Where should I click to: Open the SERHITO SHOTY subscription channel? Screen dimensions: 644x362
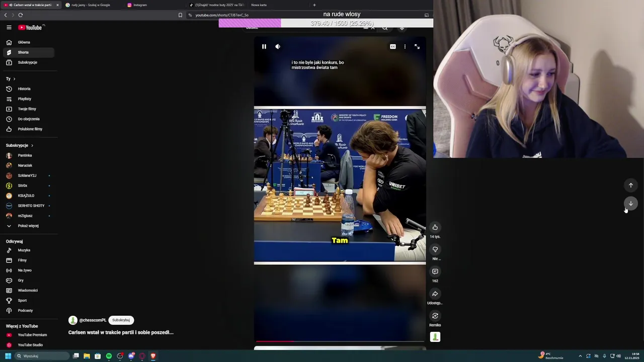(29, 206)
